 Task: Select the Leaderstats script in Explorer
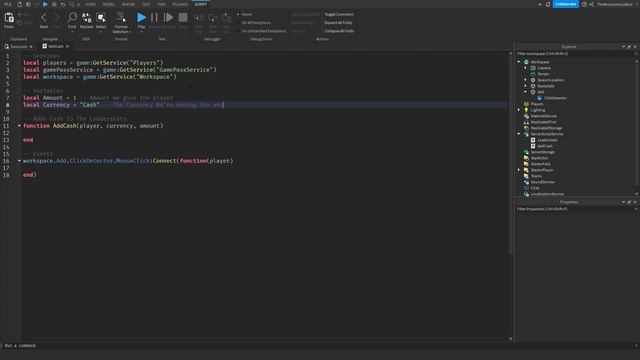tap(547, 140)
